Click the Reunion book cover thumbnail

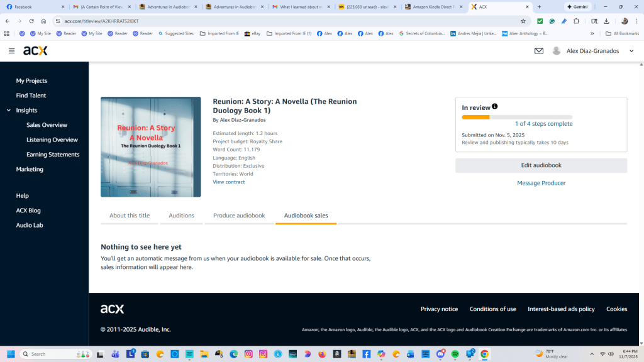pyautogui.click(x=151, y=147)
